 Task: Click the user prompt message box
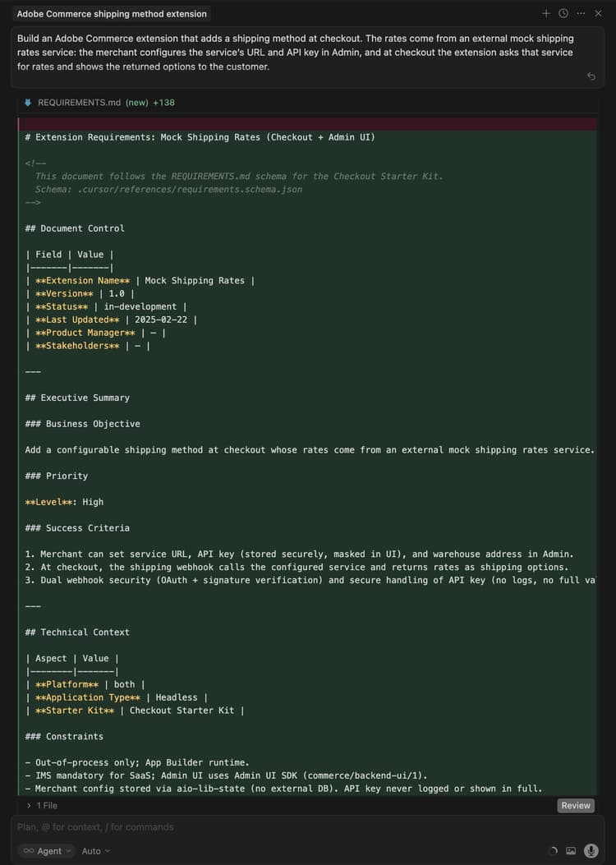296,53
